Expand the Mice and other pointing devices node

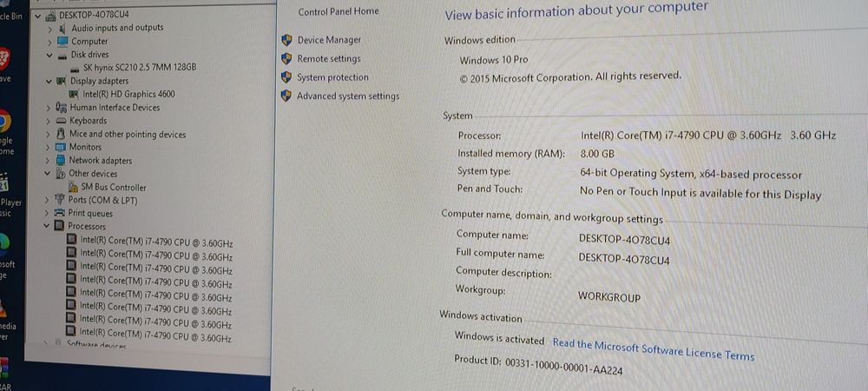coord(48,135)
